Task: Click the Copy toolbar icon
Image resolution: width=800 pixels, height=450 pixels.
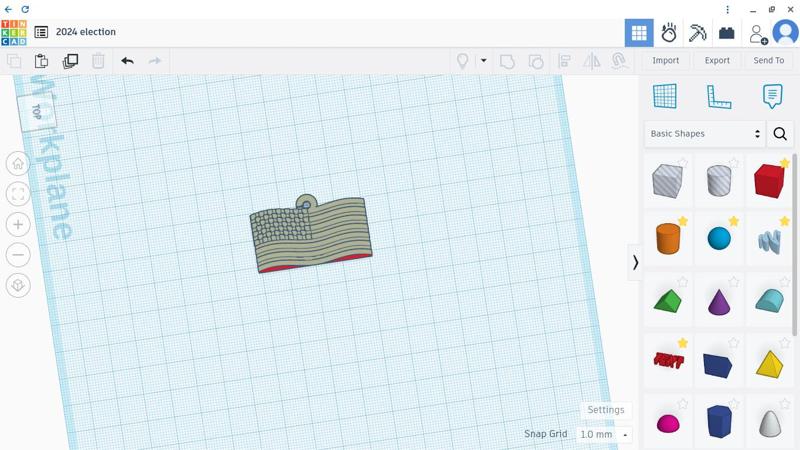Action: coord(14,61)
